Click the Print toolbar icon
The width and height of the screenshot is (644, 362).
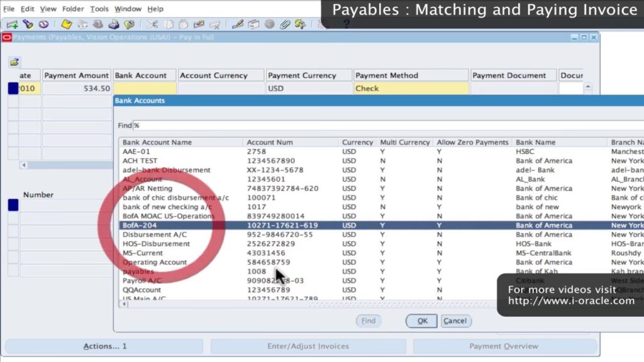(x=114, y=25)
